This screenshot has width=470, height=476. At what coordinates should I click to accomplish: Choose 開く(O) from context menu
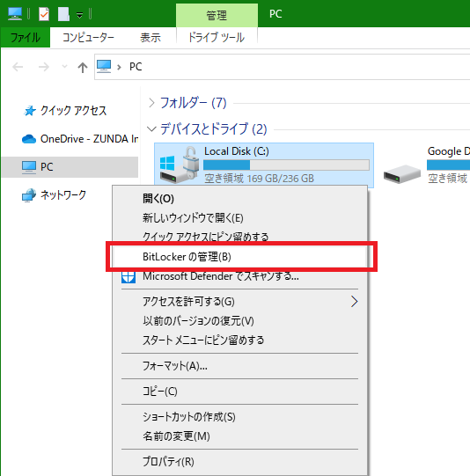pyautogui.click(x=240, y=199)
